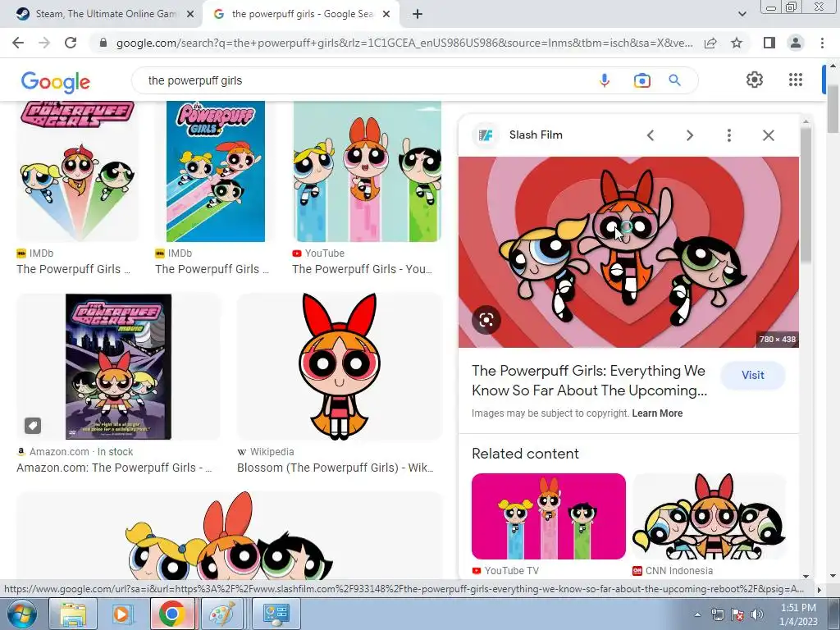
Task: Open the YouTube TV related content thumbnail
Action: pos(549,516)
